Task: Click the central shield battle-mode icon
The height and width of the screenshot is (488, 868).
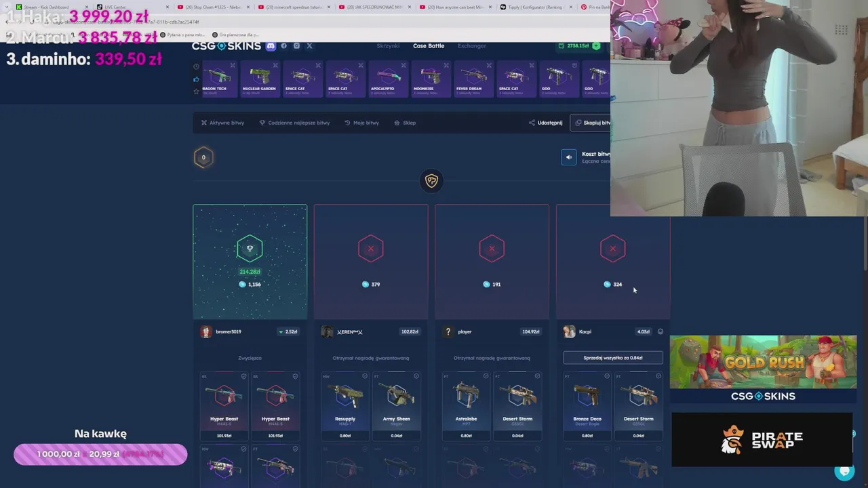Action: pos(431,180)
